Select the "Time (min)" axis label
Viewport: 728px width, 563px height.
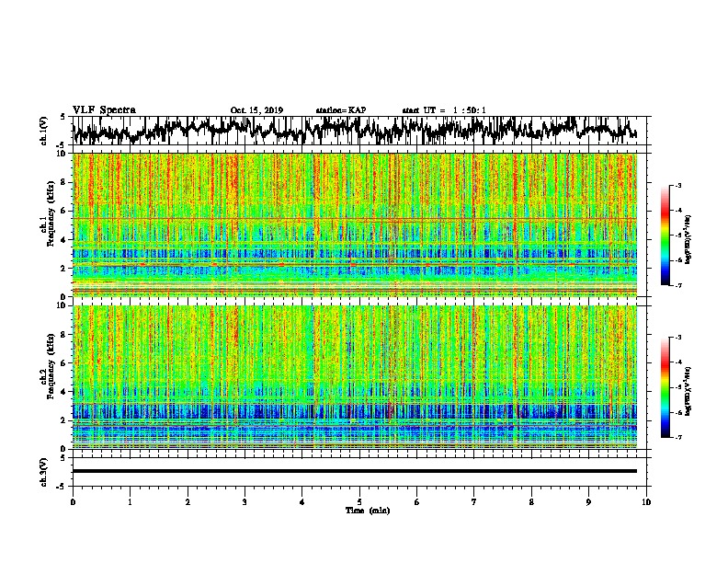pyautogui.click(x=368, y=511)
